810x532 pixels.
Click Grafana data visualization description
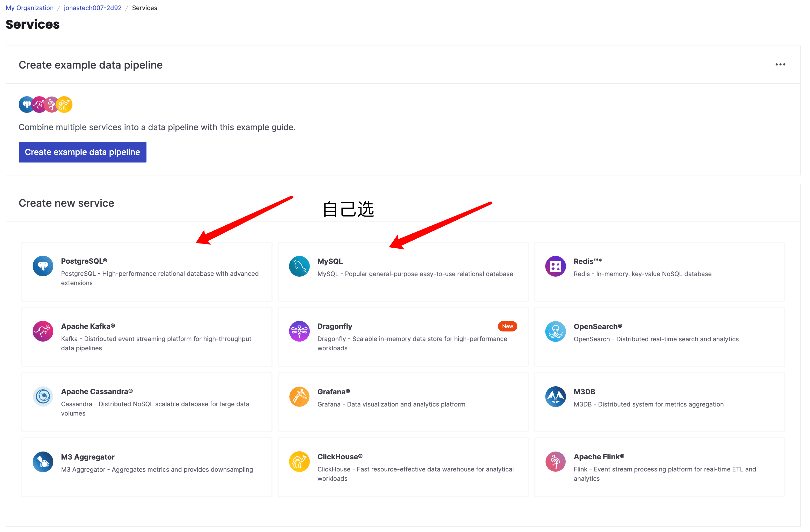click(391, 404)
